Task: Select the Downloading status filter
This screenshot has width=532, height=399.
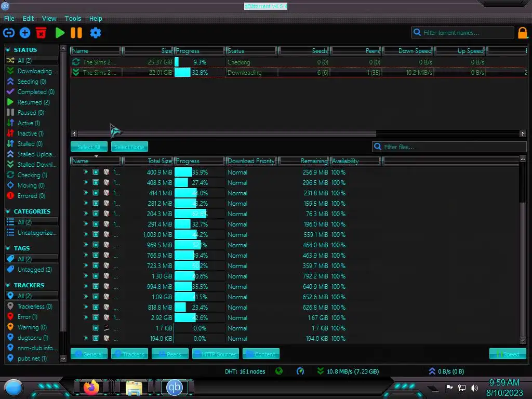Action: coord(31,71)
